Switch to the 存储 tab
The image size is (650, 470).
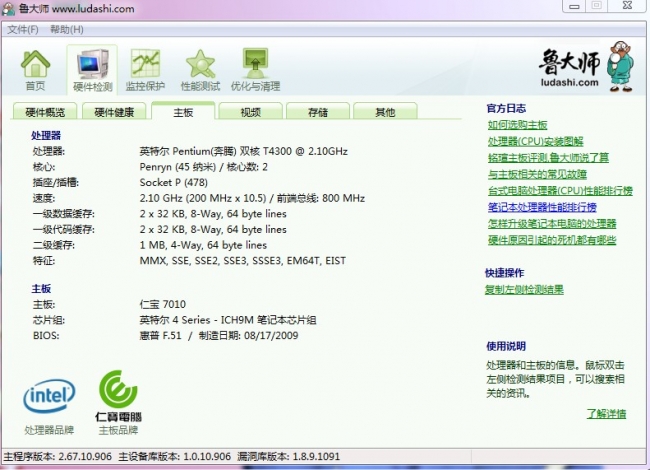click(317, 112)
